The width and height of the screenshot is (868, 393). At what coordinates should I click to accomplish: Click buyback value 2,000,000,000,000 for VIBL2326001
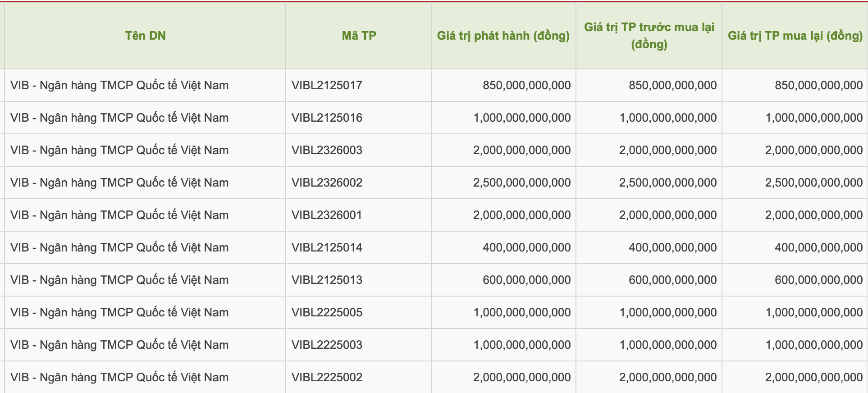coord(814,215)
